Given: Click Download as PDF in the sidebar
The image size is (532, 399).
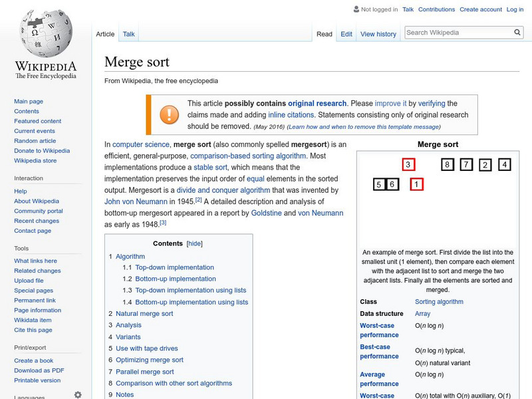Looking at the screenshot, I should click(39, 370).
